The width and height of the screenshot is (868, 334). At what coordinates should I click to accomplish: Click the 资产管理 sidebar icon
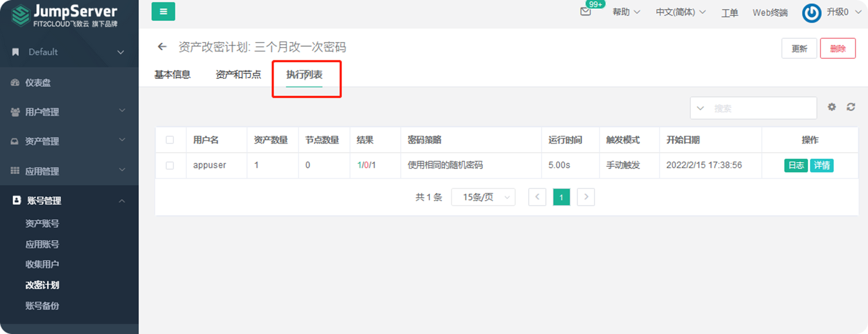[x=14, y=141]
